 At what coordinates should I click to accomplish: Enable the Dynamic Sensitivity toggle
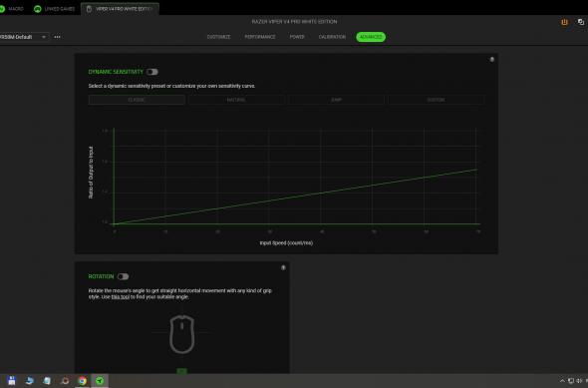[152, 72]
